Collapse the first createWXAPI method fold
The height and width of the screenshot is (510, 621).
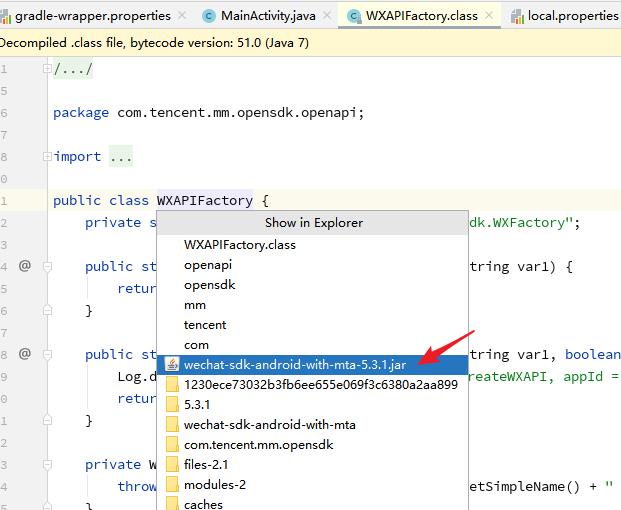click(x=47, y=266)
